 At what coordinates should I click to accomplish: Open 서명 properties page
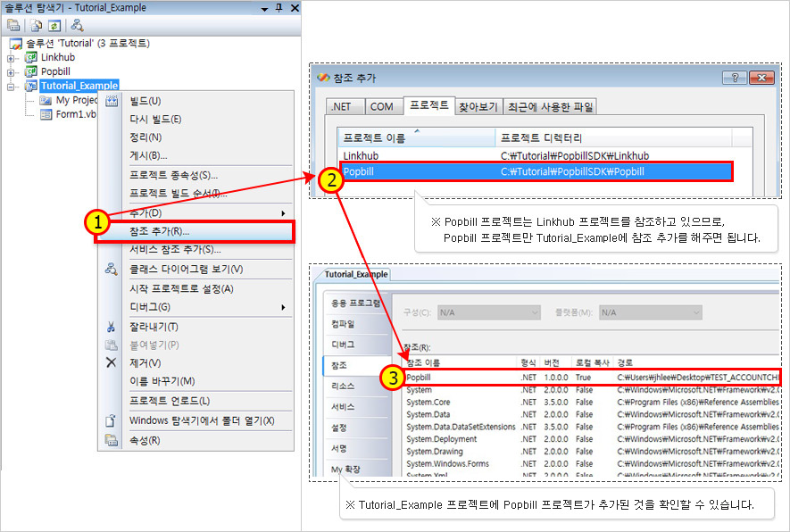[355, 448]
